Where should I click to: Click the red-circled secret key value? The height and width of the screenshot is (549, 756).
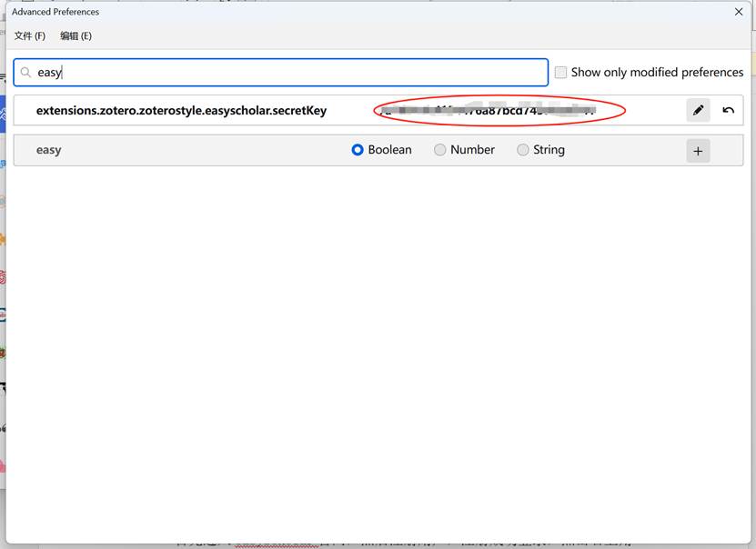point(498,110)
